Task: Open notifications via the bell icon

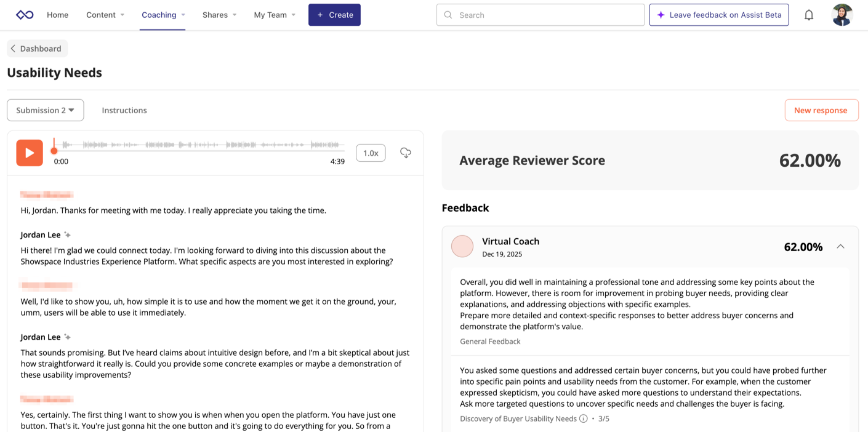Action: (x=808, y=14)
